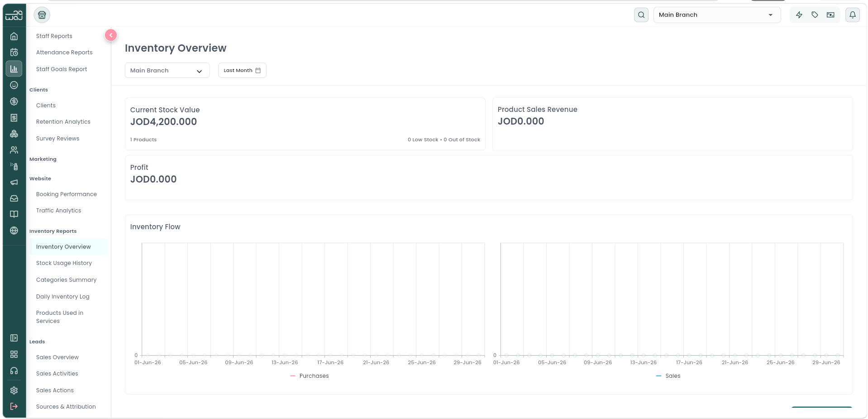This screenshot has height=419, width=868.
Task: Open the globe website icon
Action: 14,231
